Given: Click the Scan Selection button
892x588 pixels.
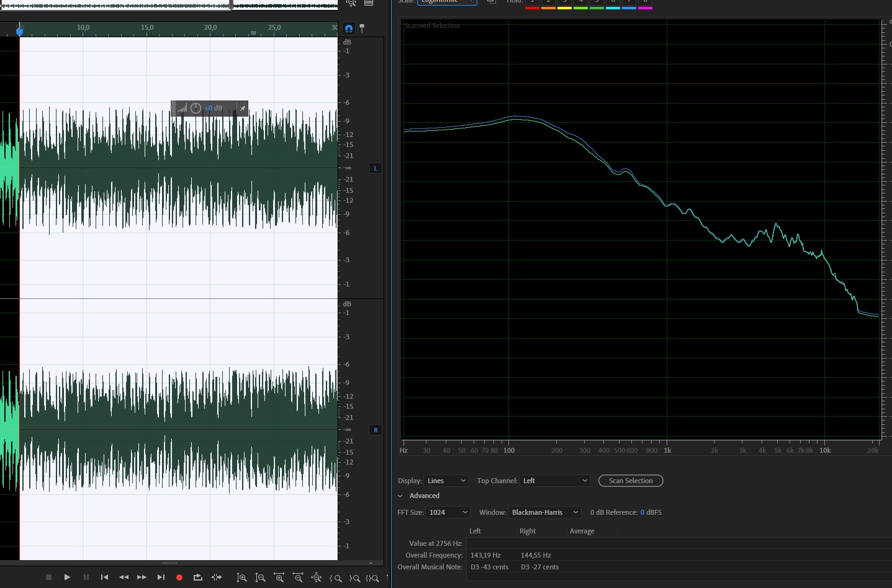Looking at the screenshot, I should tap(631, 481).
